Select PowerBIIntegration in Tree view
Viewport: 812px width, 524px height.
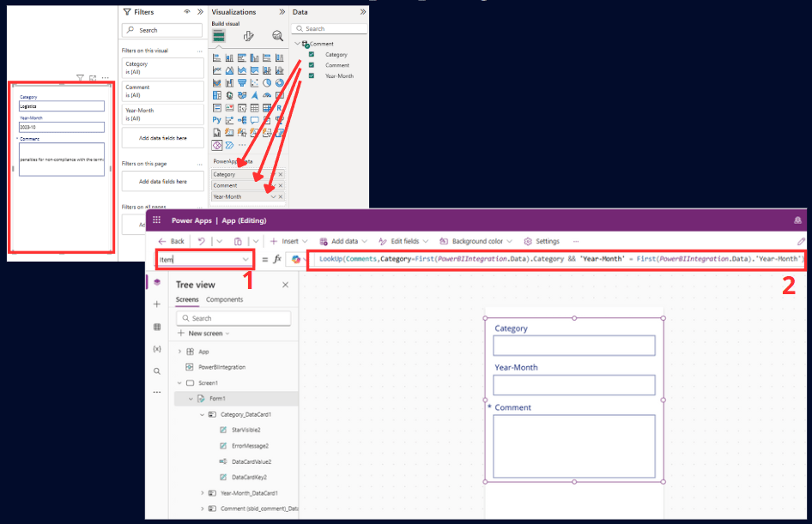tap(221, 367)
